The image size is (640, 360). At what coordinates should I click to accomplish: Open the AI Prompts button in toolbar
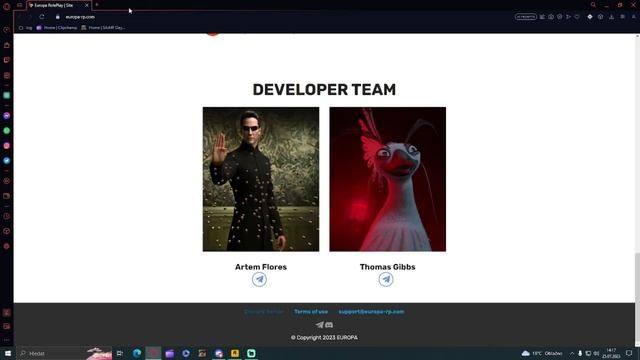click(526, 17)
